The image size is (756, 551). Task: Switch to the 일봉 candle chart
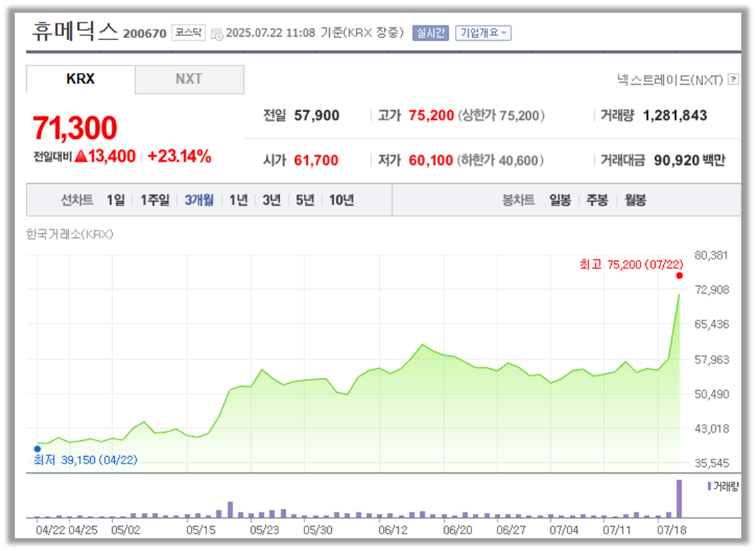point(560,200)
